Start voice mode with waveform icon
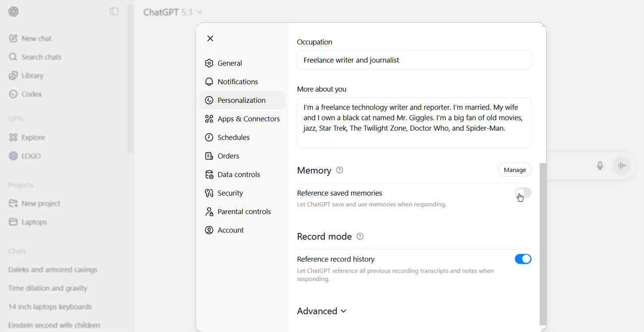The height and width of the screenshot is (332, 644). [622, 166]
